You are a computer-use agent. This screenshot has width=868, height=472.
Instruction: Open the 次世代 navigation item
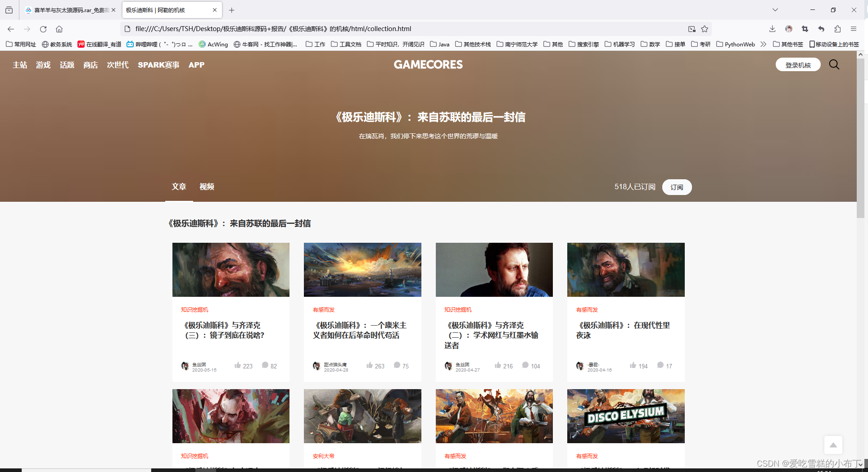(x=118, y=65)
